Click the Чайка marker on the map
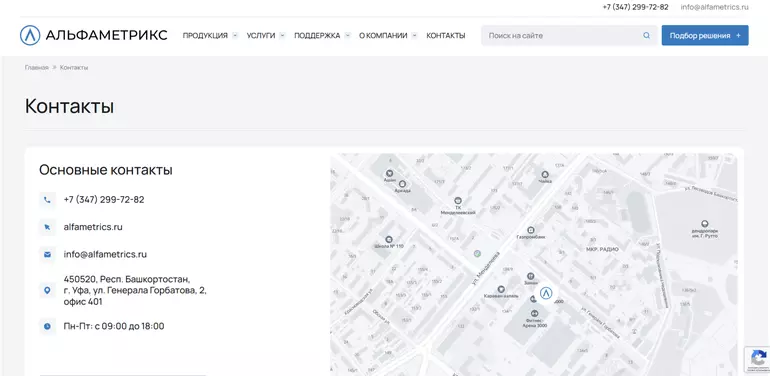This screenshot has width=770, height=376. coord(545,174)
